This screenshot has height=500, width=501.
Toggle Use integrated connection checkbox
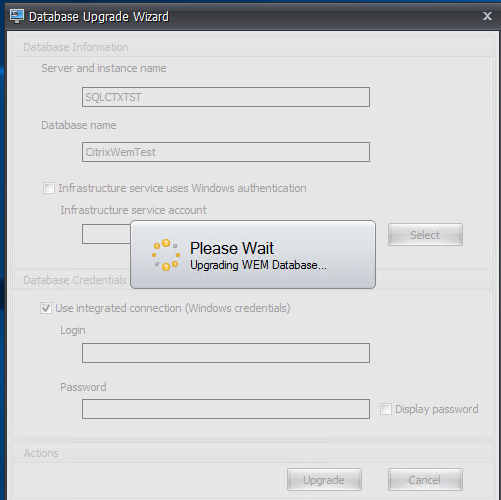pos(46,308)
